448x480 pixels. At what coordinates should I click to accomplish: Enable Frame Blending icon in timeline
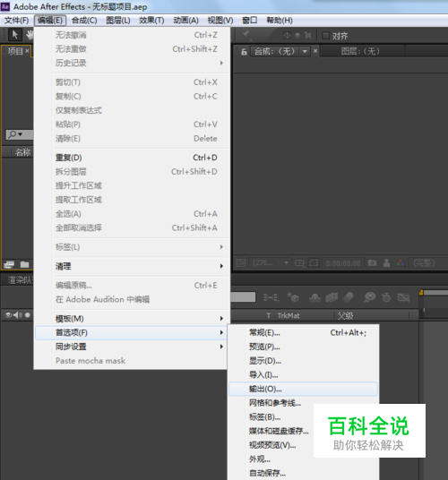332,297
